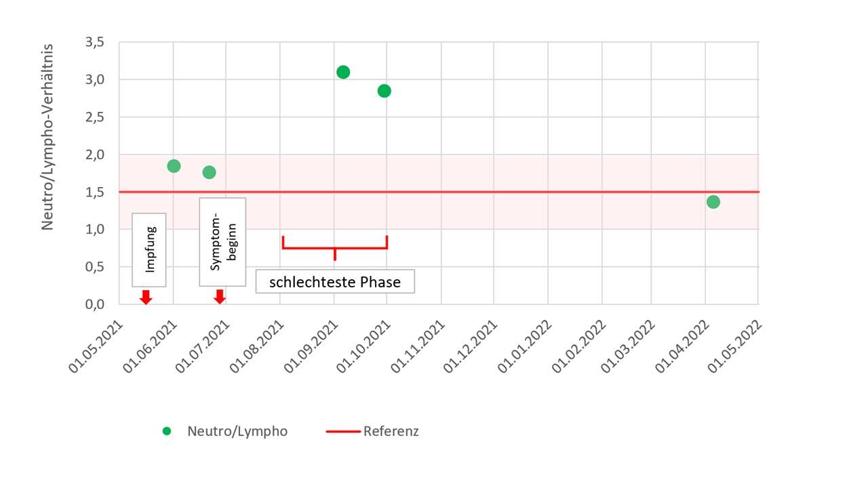Select the green data point in April 2022
Screen dimensions: 868x488
pos(713,202)
